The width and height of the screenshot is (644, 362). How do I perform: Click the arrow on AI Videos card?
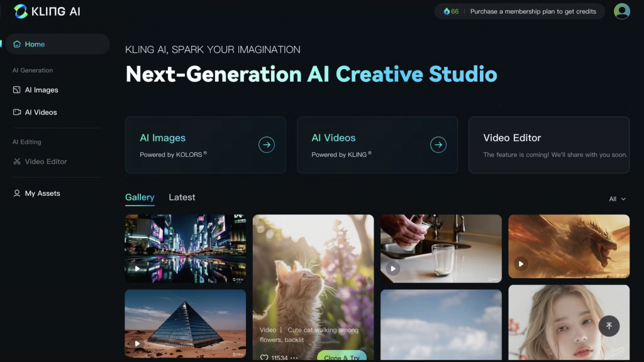(438, 144)
